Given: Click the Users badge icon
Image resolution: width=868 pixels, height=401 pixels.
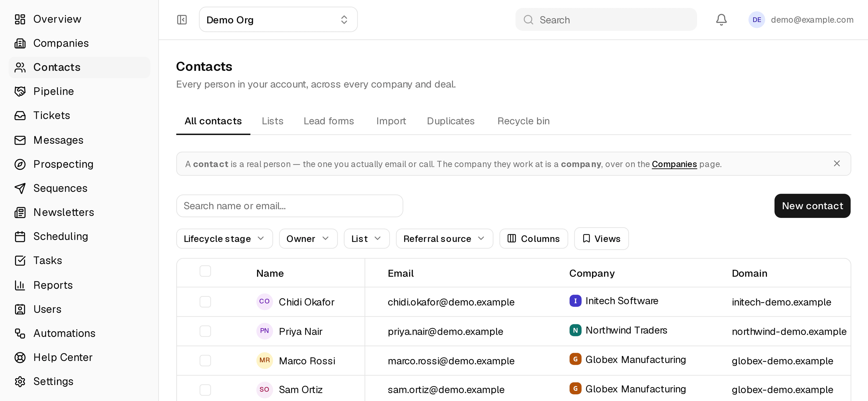Looking at the screenshot, I should [20, 309].
